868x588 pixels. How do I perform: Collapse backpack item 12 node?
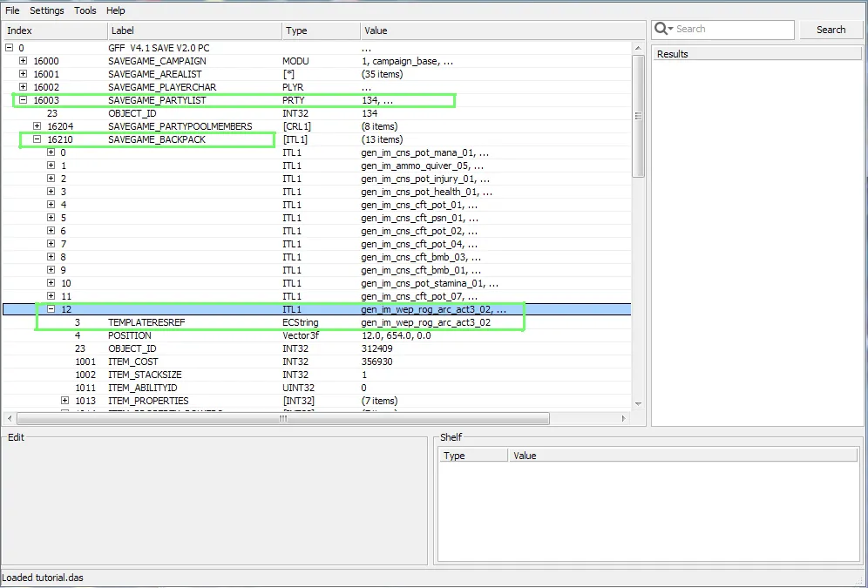(x=51, y=309)
